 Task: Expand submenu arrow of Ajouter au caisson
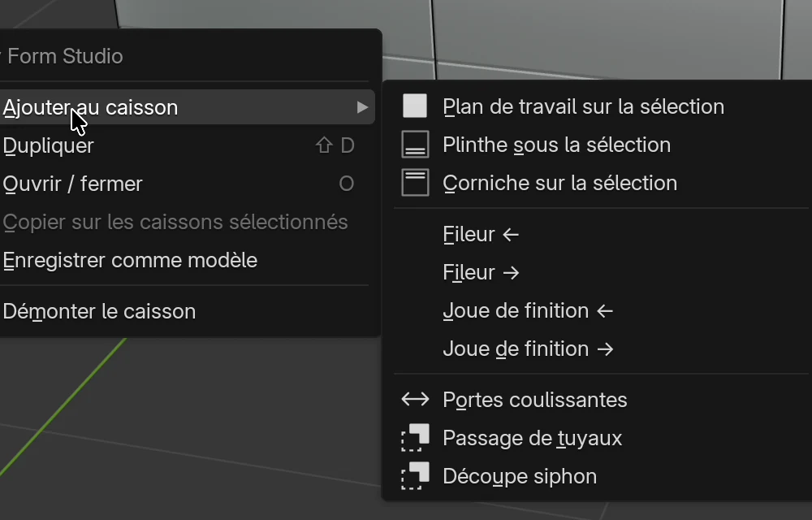pyautogui.click(x=362, y=107)
